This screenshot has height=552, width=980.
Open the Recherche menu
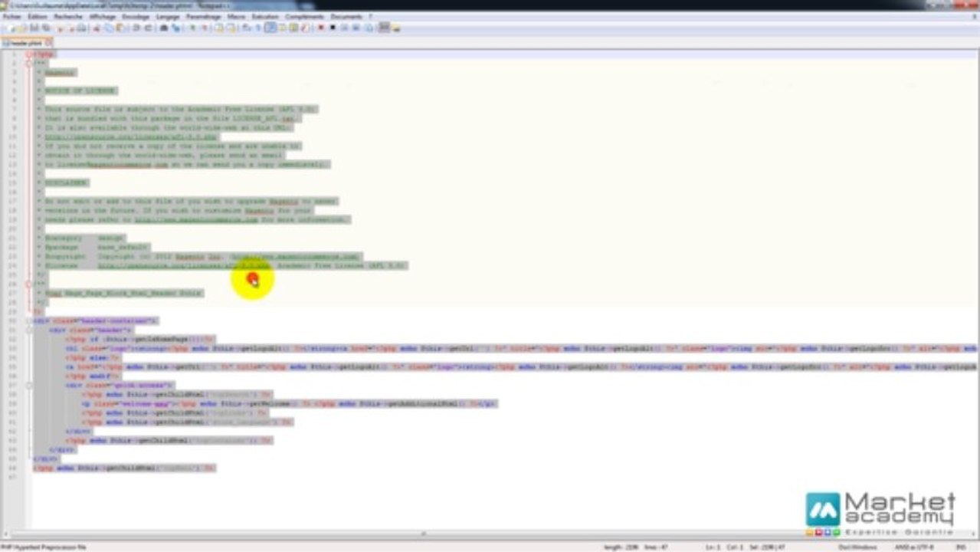tap(68, 16)
